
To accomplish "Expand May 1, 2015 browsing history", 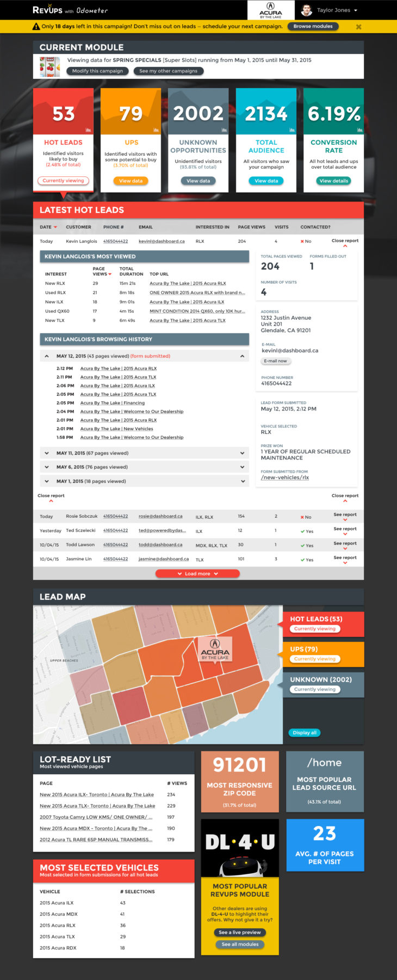I will pos(144,481).
